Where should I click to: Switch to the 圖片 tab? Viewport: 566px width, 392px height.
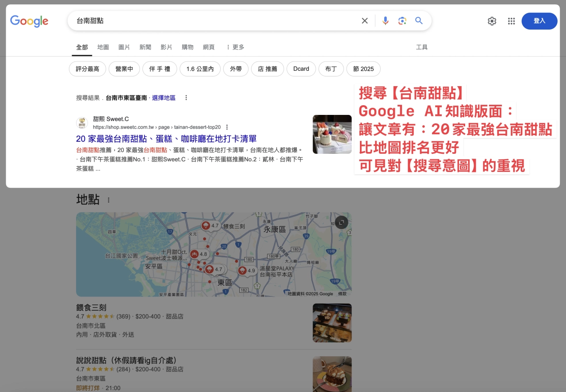(124, 47)
